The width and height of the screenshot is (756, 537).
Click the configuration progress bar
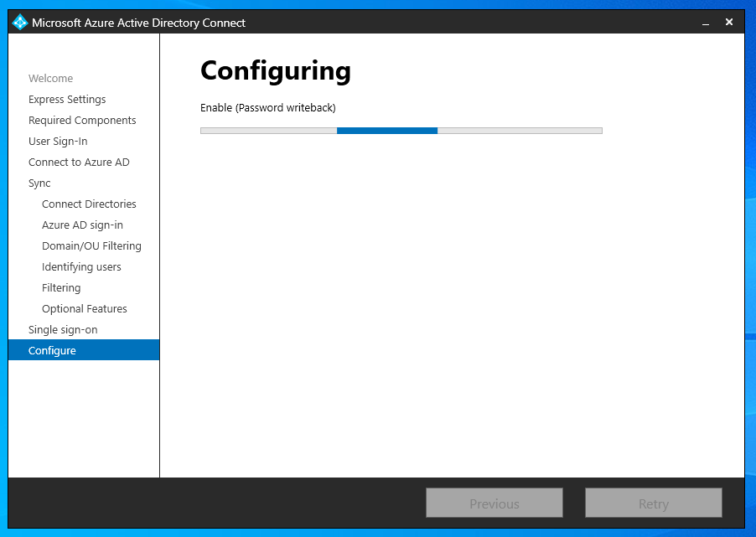(x=401, y=131)
